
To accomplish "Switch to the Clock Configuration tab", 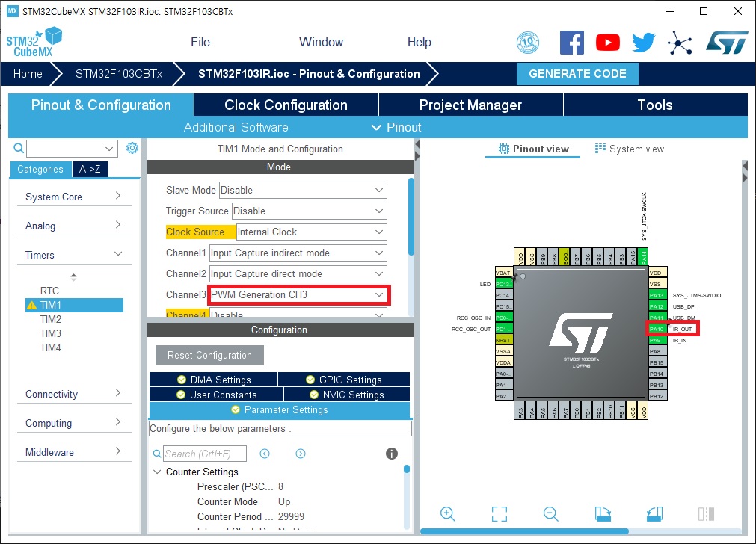I will point(286,105).
